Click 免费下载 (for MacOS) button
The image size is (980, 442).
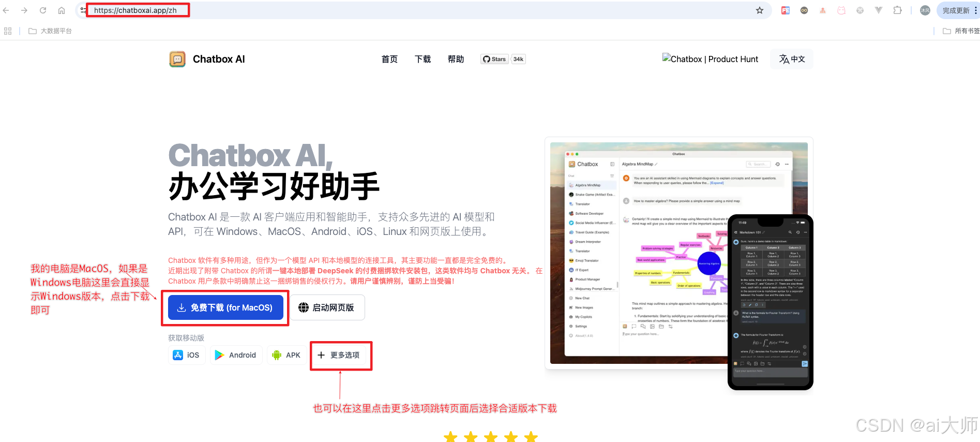pos(225,307)
